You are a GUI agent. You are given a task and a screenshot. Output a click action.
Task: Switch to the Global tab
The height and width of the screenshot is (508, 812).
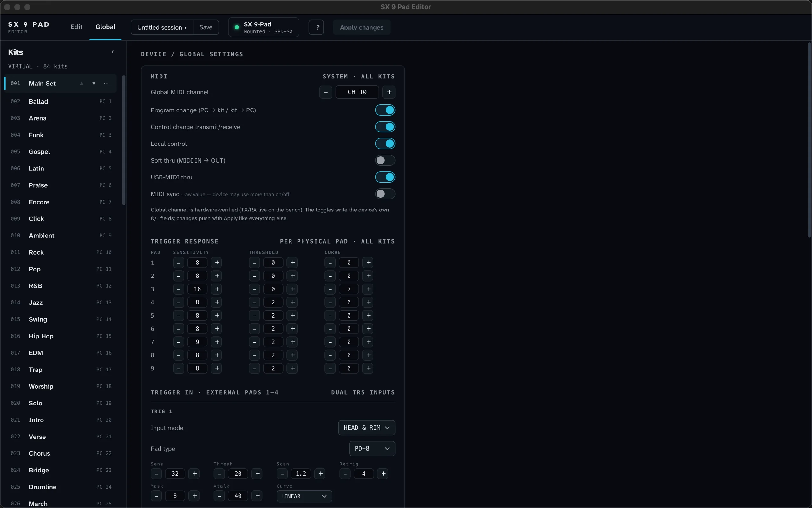point(105,27)
